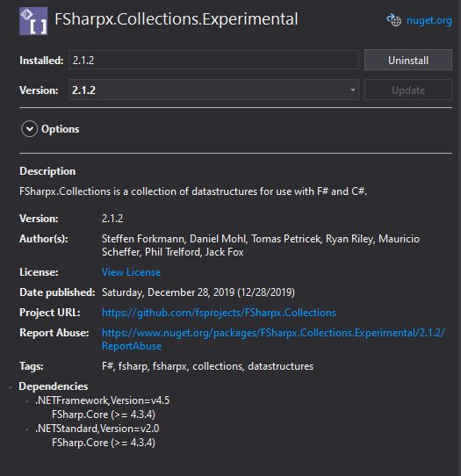Viewport: 461px width, 476px height.
Task: Click the FSharpx.Collections.Experimental package icon
Action: tap(33, 21)
